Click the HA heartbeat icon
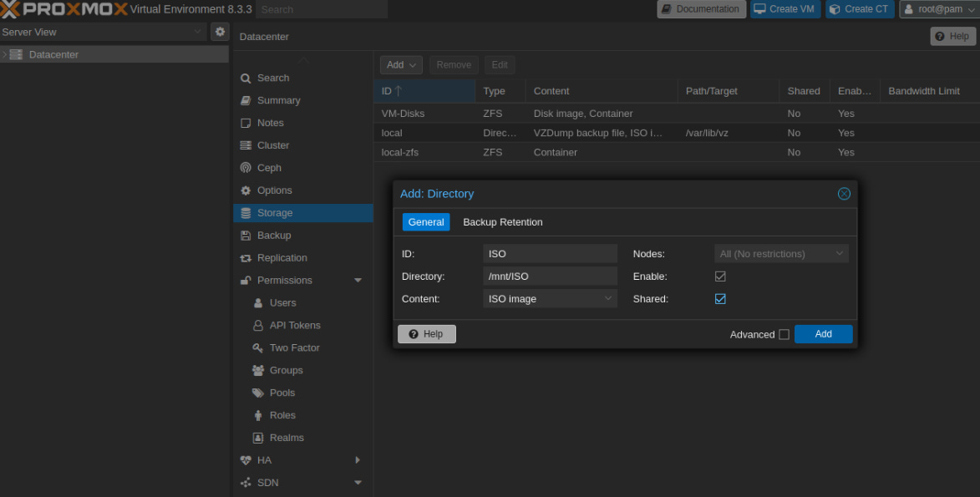The width and height of the screenshot is (980, 497). (x=246, y=460)
